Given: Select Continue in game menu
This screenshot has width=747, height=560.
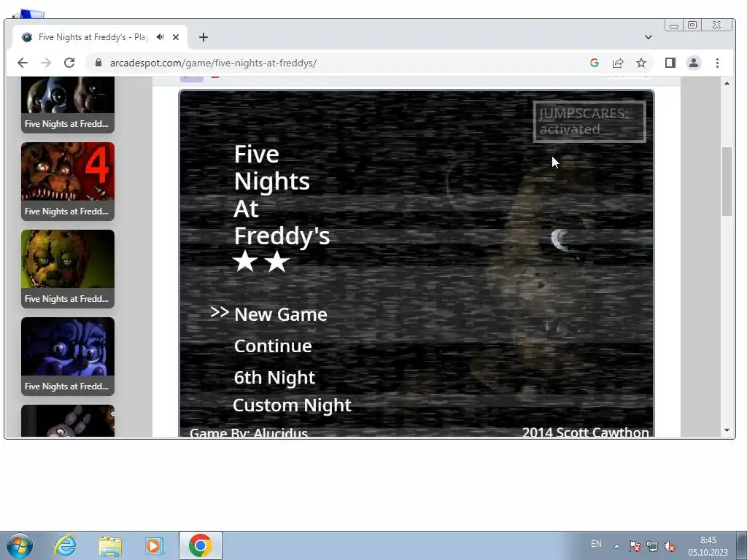Looking at the screenshot, I should [x=273, y=346].
